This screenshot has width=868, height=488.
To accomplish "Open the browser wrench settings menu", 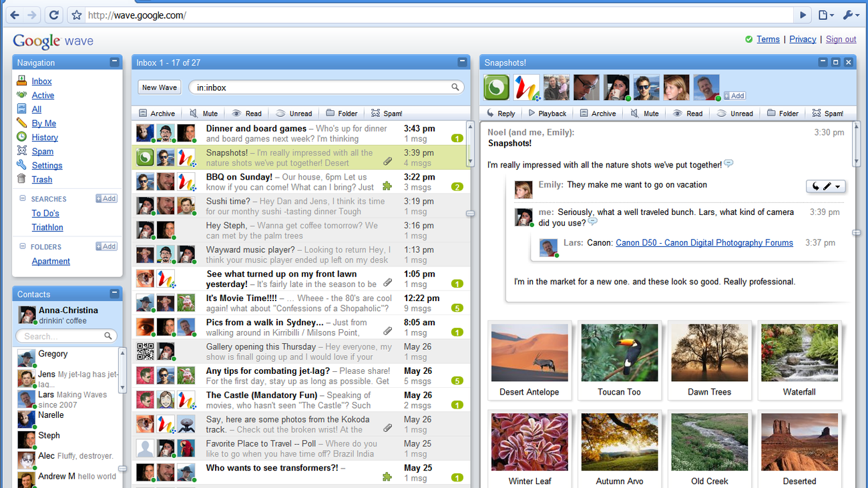I will [851, 15].
